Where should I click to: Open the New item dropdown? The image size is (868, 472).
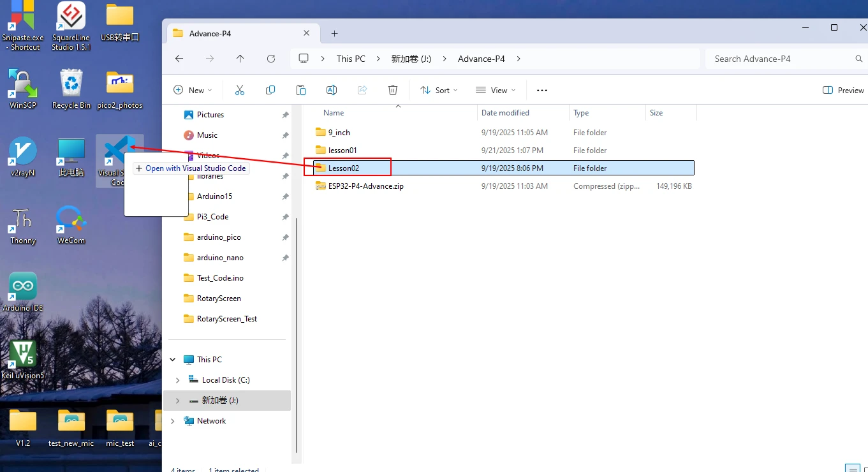pos(193,91)
